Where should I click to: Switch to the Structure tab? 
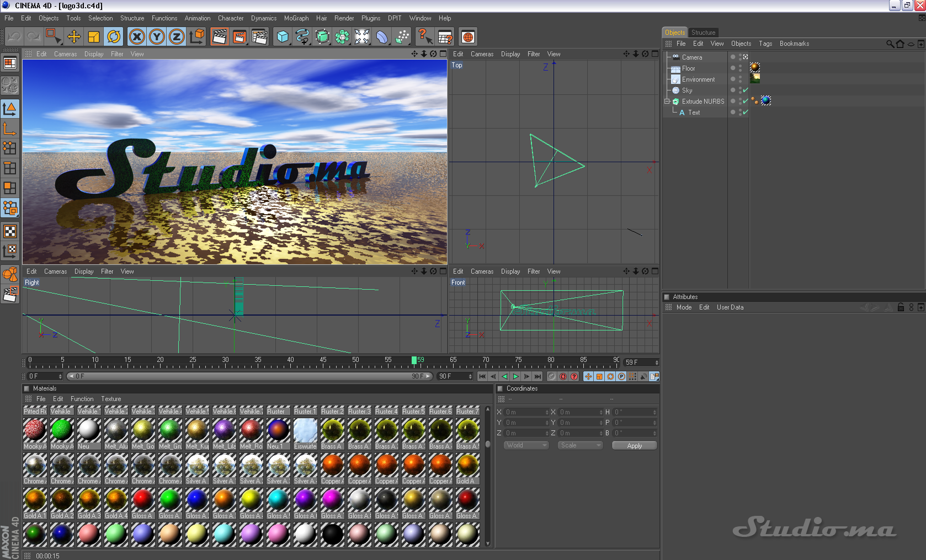(x=703, y=33)
